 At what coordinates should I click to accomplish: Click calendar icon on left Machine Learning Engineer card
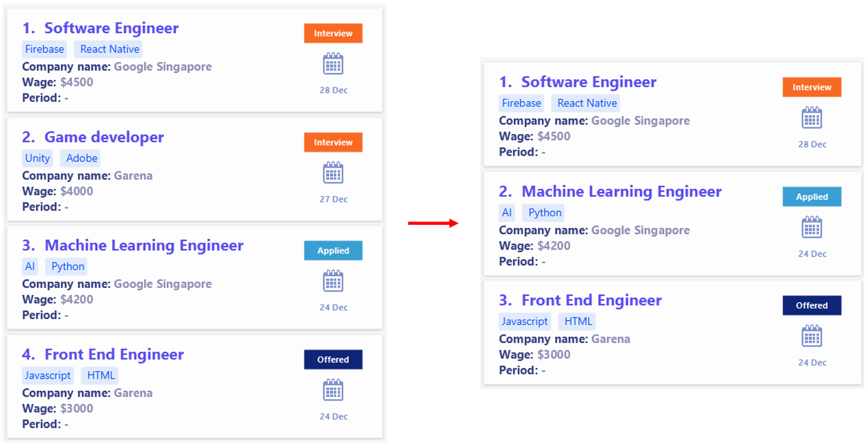pos(333,281)
